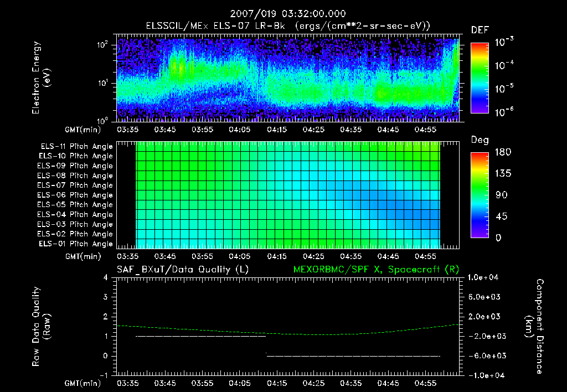Select the ELS-09 Pitch Angle label
Image resolution: width=567 pixels, height=392 pixels.
pos(75,166)
